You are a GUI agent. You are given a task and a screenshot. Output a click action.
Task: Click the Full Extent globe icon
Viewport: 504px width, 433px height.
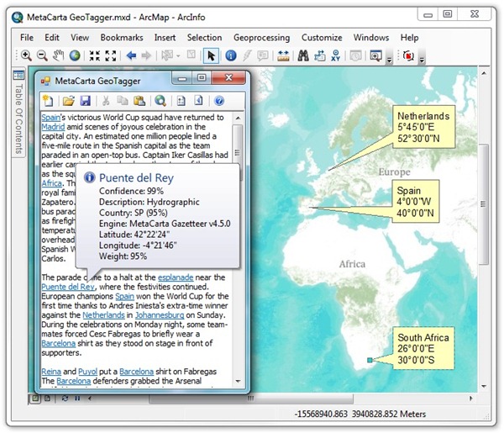(74, 56)
